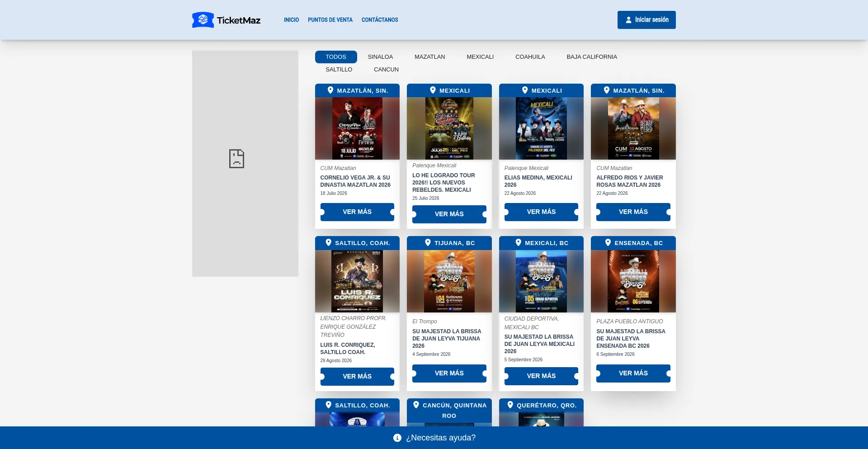Click location pin on Mexicali, BC card
This screenshot has width=868, height=449.
tap(519, 242)
